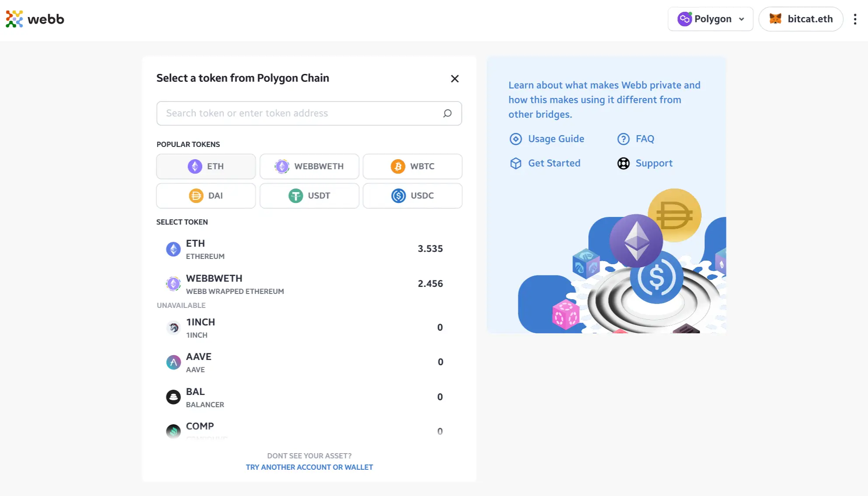This screenshot has width=868, height=496.
Task: Select USDC popular token chip
Action: [413, 196]
